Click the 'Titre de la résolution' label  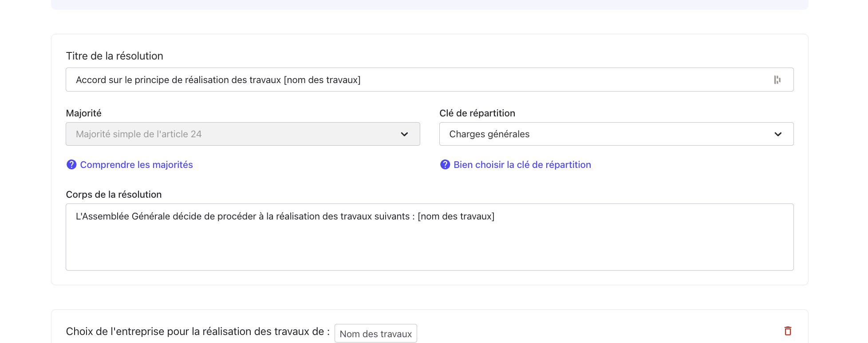pyautogui.click(x=114, y=56)
